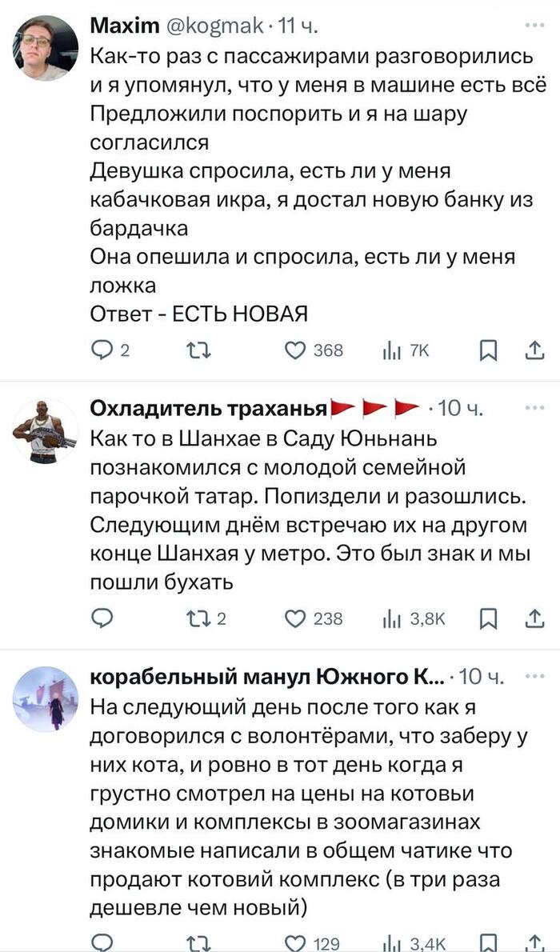
Task: Open Maxim's profile via display name
Action: [x=124, y=28]
